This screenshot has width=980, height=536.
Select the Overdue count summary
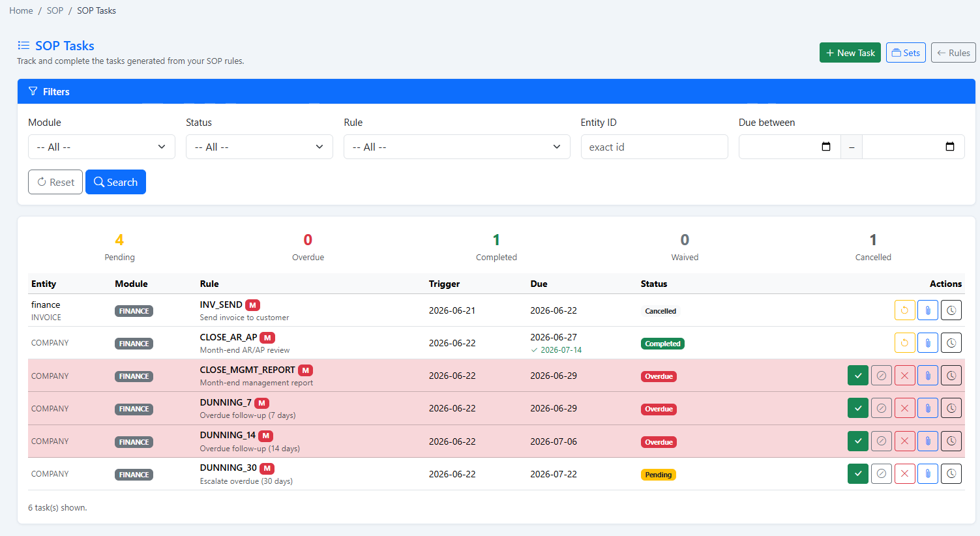[308, 247]
